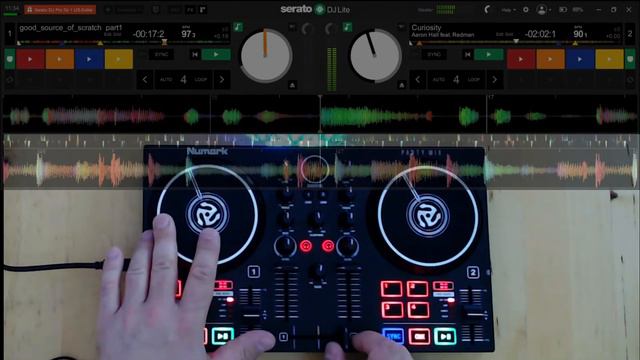
Task: Seek in deck 2 track overview bar
Action: [516, 42]
